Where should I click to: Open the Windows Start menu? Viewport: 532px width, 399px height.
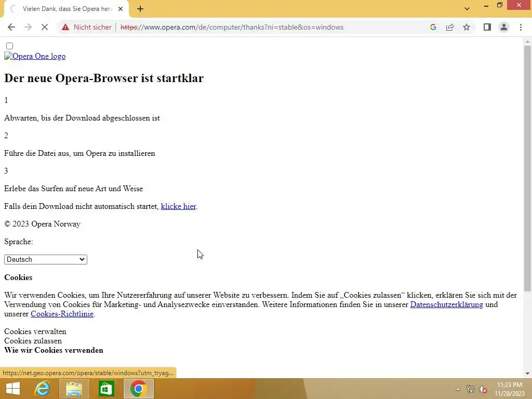click(13, 389)
